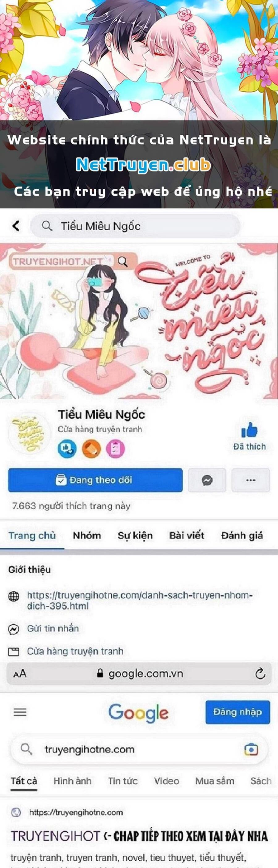
Task: Click the Google search field with truyengihotne.com
Action: (140, 749)
